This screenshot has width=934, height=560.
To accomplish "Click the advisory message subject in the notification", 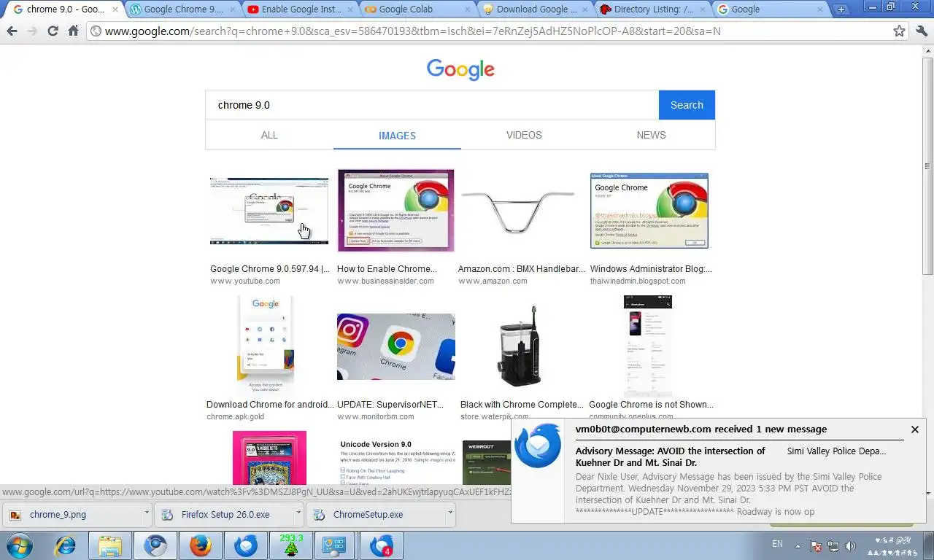I will [671, 456].
